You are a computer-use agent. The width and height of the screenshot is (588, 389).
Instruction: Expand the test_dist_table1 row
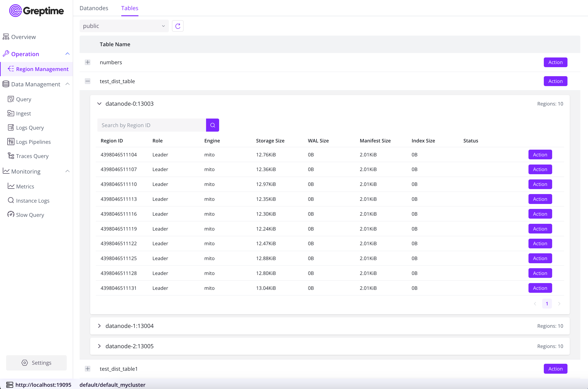[87, 369]
